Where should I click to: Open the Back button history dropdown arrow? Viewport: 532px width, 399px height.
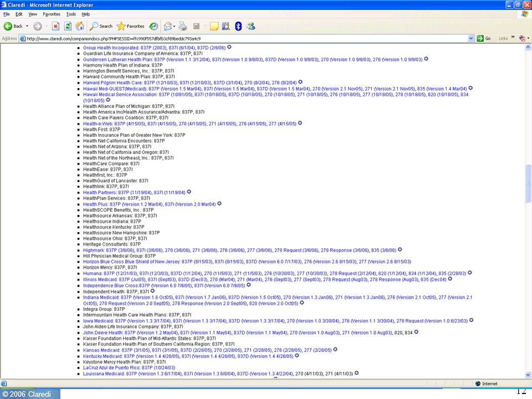[x=27, y=26]
